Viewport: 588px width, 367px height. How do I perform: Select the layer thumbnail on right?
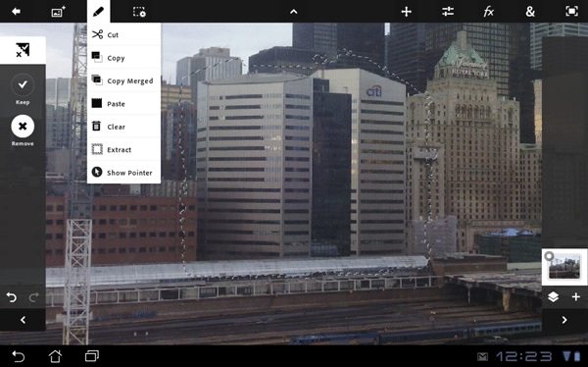(564, 267)
